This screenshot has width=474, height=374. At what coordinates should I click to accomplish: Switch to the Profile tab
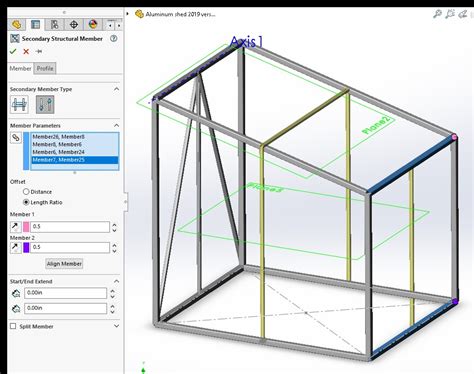point(45,68)
